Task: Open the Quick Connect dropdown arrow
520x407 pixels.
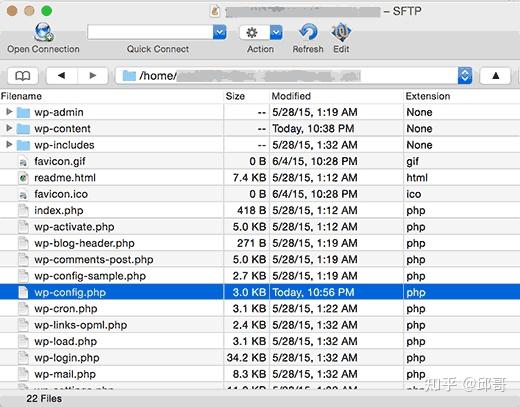Action: click(220, 32)
